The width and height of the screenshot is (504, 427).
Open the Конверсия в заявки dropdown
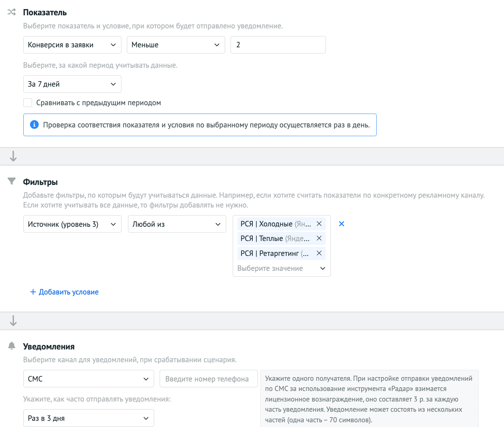[72, 45]
